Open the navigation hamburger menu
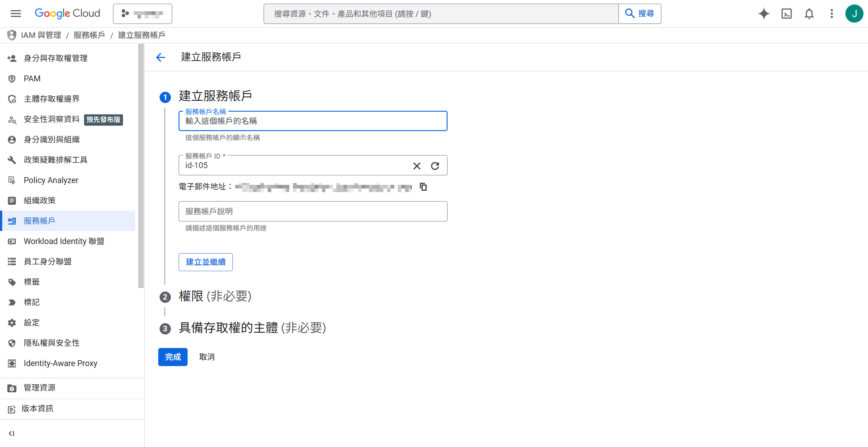 coord(15,14)
